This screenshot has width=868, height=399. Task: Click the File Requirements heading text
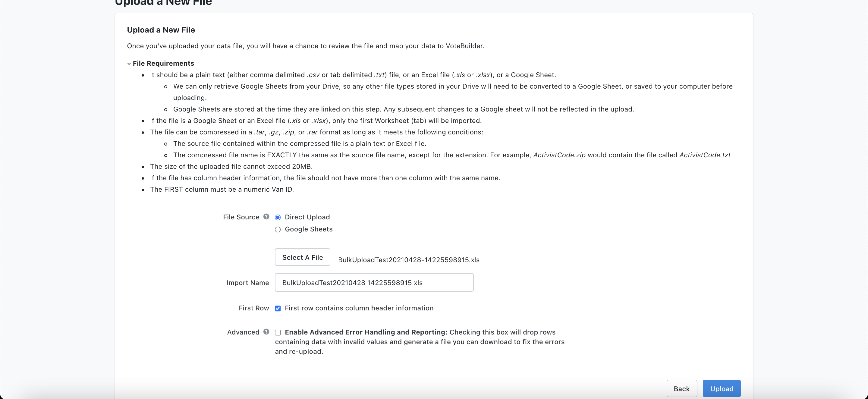(x=163, y=63)
